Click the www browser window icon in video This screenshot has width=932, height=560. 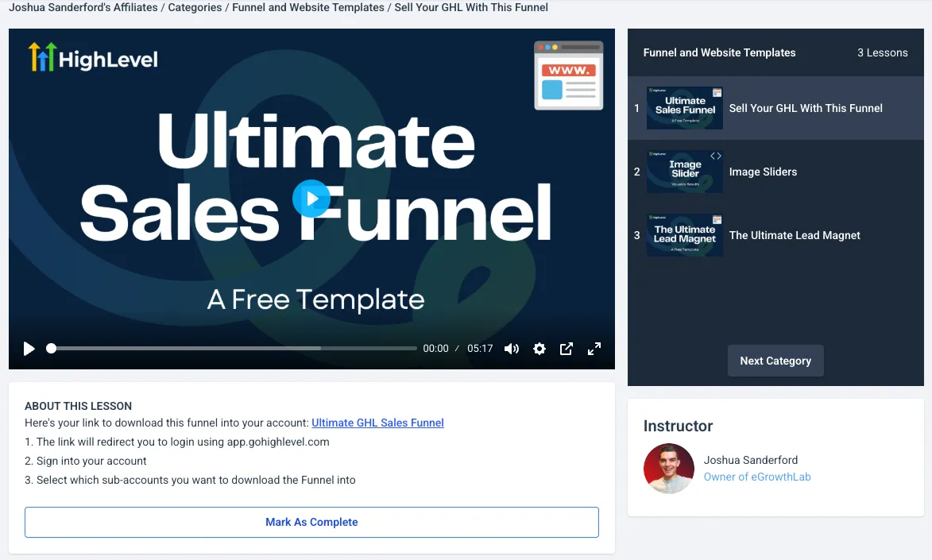[x=568, y=75]
